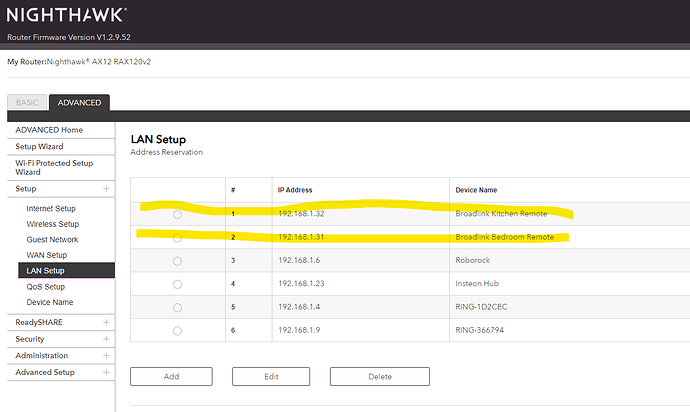The image size is (690, 412).
Task: Expand the ReadySHARE section
Action: [106, 322]
